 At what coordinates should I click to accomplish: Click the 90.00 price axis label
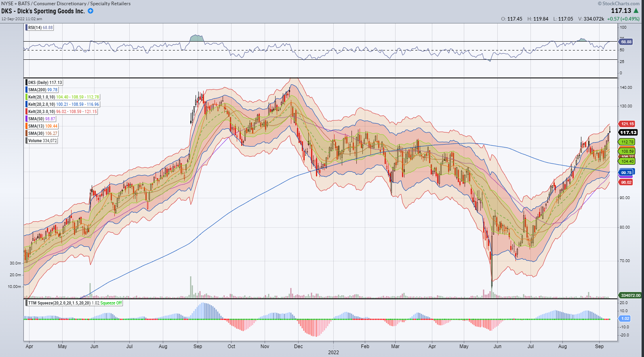625,198
